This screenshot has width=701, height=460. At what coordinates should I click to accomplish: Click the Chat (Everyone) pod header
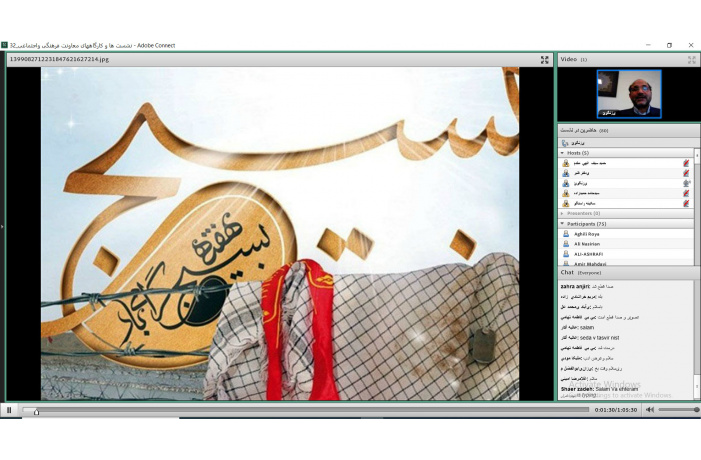[x=628, y=272]
